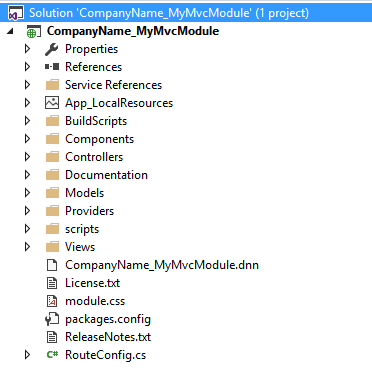Click the References node icon

click(x=52, y=67)
